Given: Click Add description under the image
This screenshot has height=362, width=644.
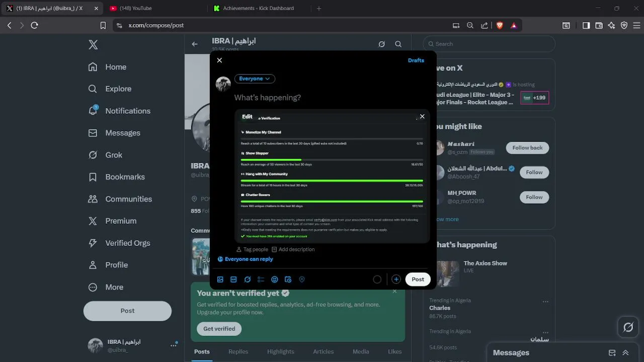Looking at the screenshot, I should [x=293, y=249].
